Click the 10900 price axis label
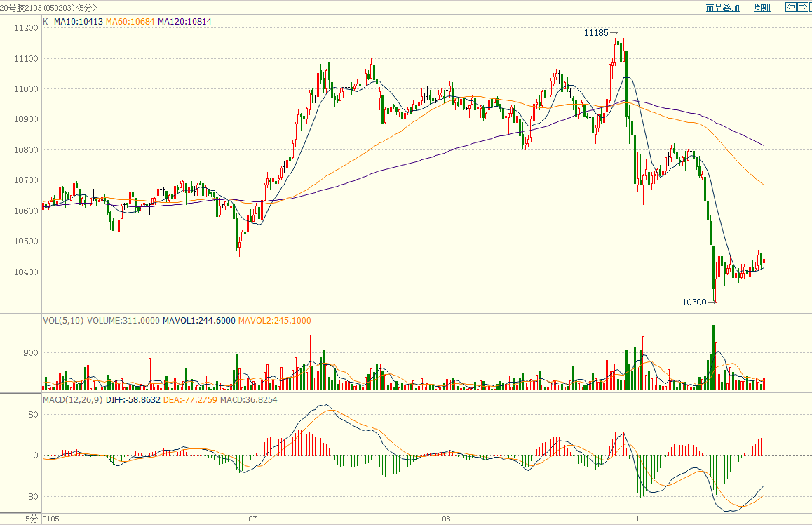Viewport: 812px width, 525px height. 26,119
